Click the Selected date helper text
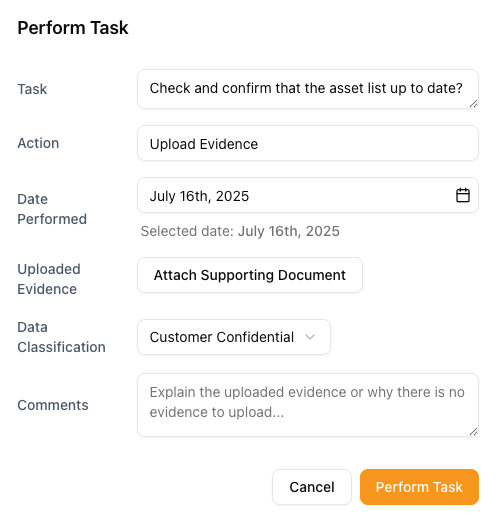 pyautogui.click(x=240, y=231)
